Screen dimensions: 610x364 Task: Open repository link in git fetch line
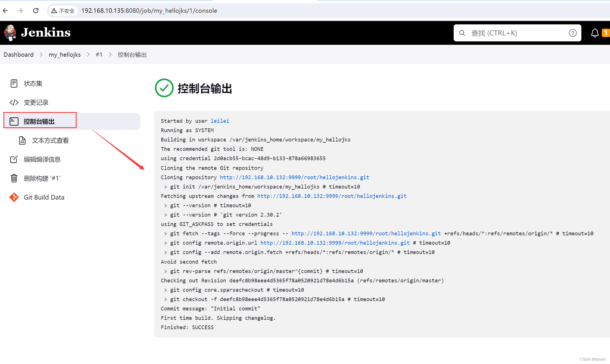[x=366, y=233]
